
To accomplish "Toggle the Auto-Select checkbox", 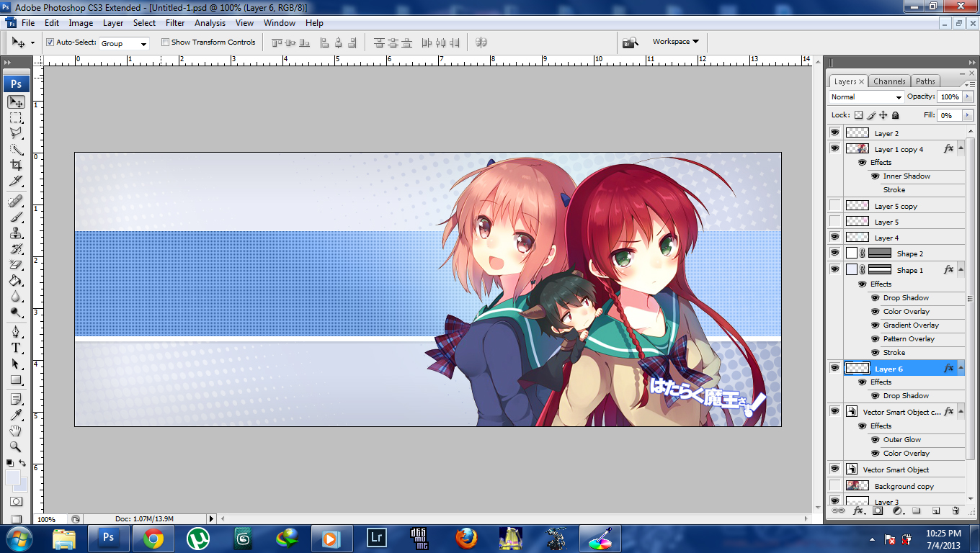I will [50, 42].
